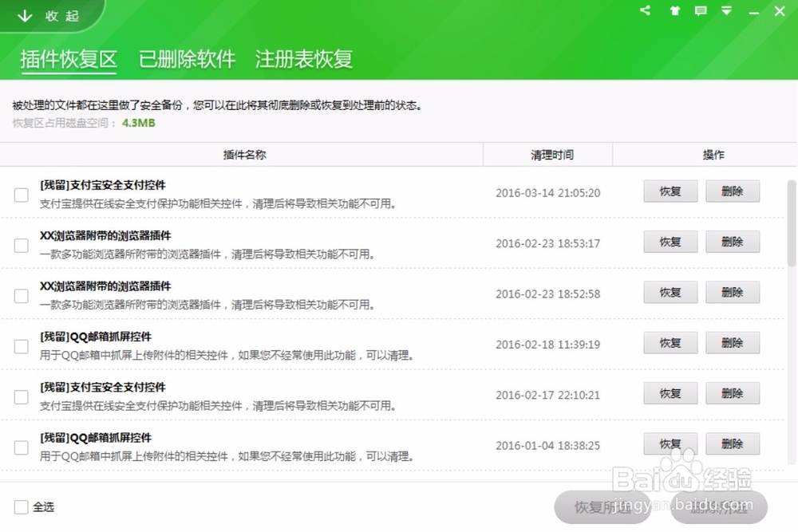Click the share icon in title bar
Screen dimensions: 798x532
[646, 11]
